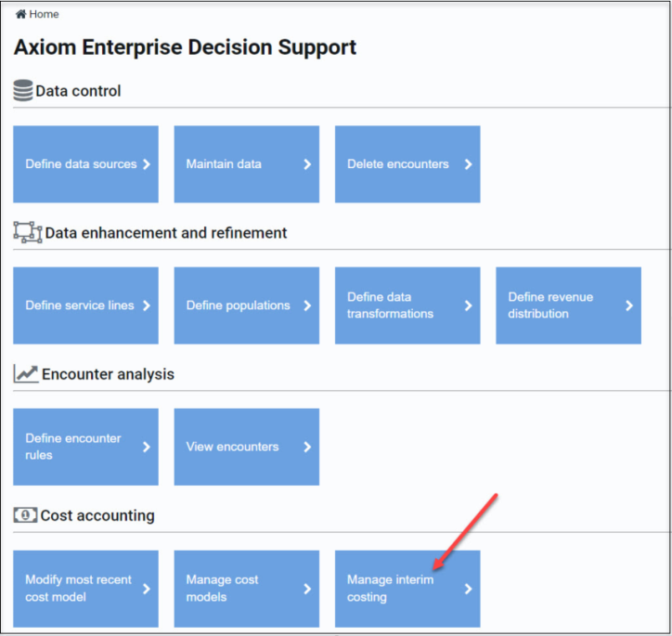The image size is (672, 636).
Task: Click chevron on Manage cost models tile
Action: pos(307,589)
